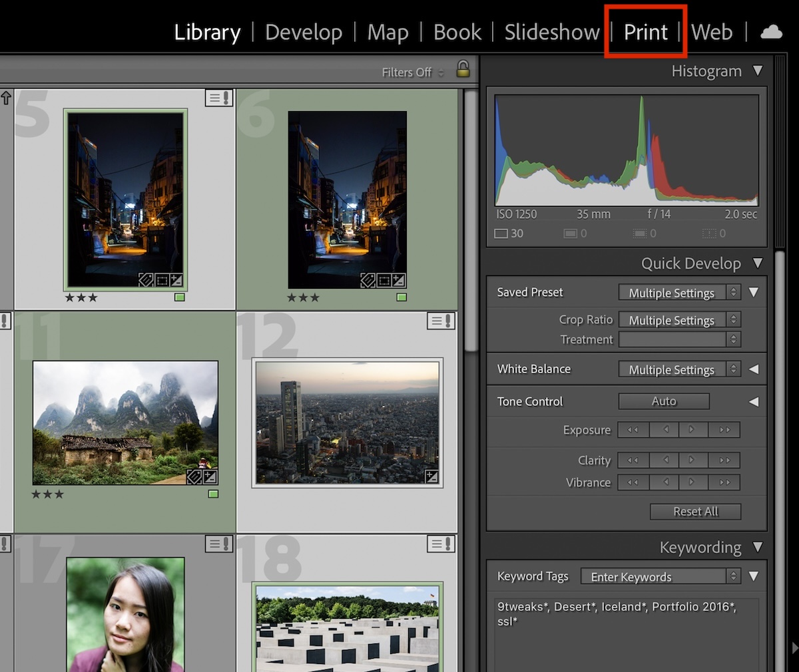The image size is (799, 672).
Task: Open the Saved Preset dropdown showing Multiple Settings
Action: click(x=674, y=292)
